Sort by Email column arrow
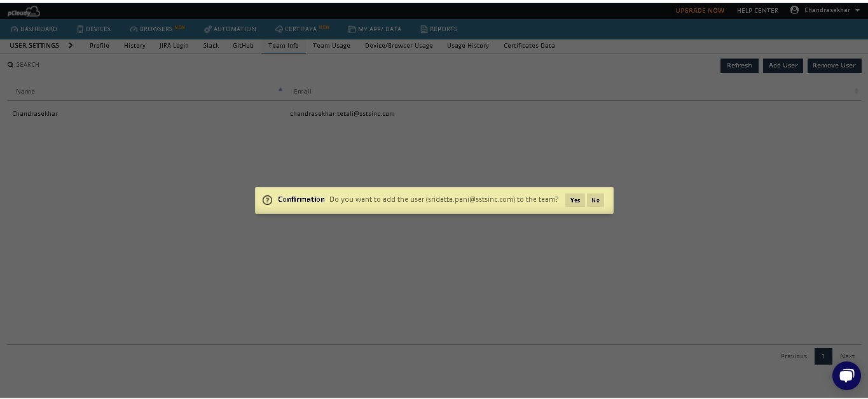The height and width of the screenshot is (399, 868). (857, 91)
